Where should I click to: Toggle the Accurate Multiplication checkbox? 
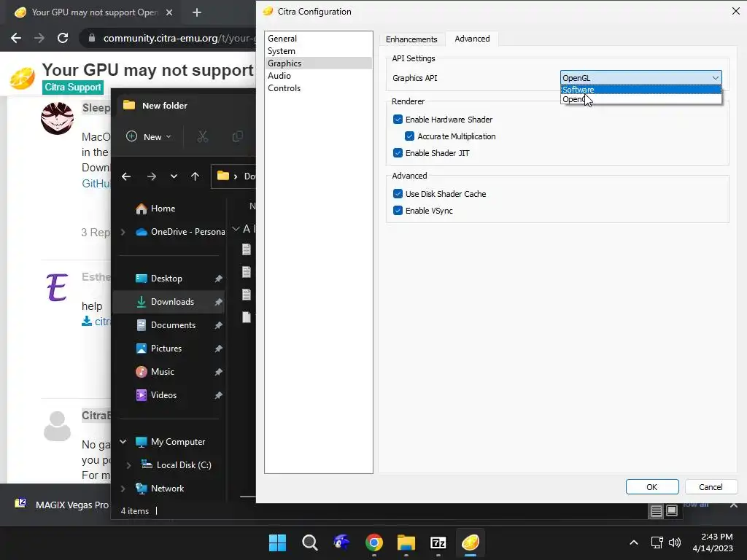410,136
